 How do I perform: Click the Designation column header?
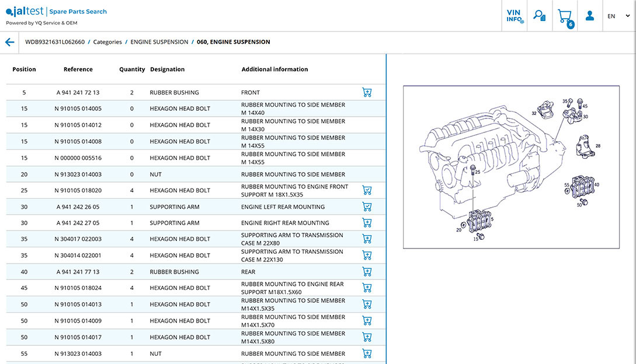coord(167,69)
